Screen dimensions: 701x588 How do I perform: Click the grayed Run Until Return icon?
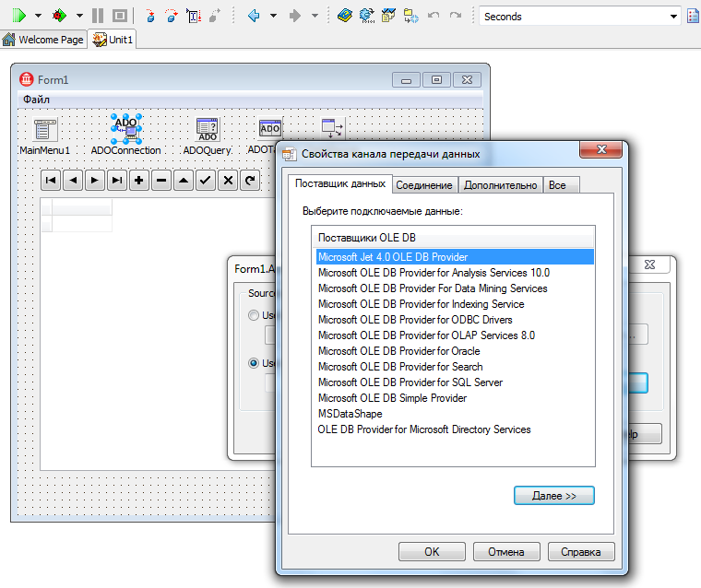[x=215, y=16]
